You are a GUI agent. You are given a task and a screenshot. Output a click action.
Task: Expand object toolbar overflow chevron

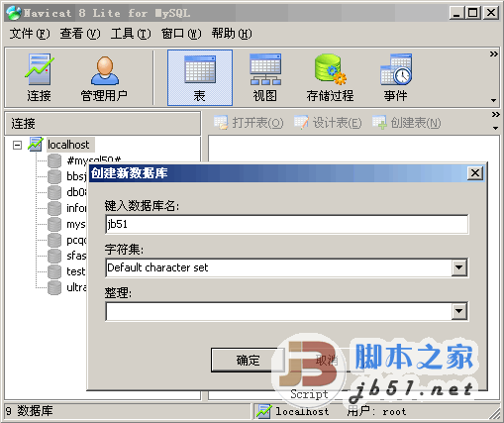[x=495, y=115]
